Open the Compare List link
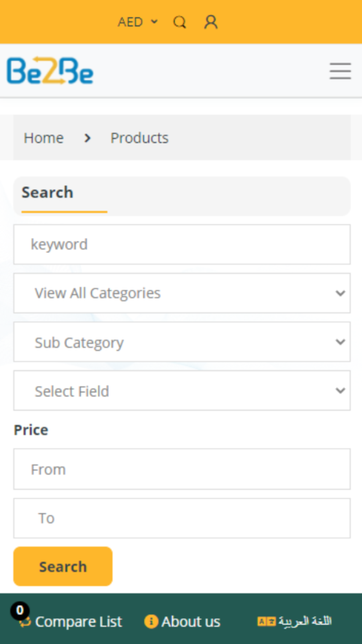 [78, 622]
